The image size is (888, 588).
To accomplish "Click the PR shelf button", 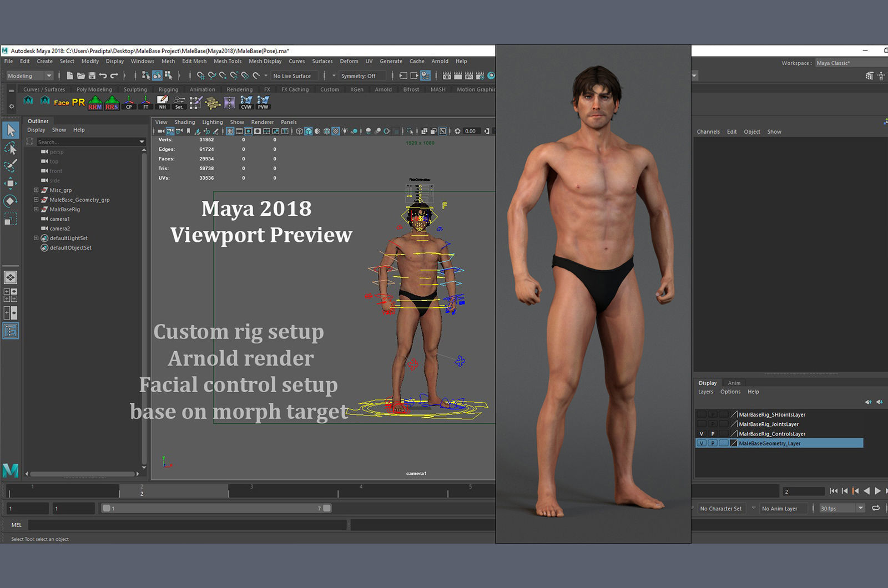I will 78,102.
